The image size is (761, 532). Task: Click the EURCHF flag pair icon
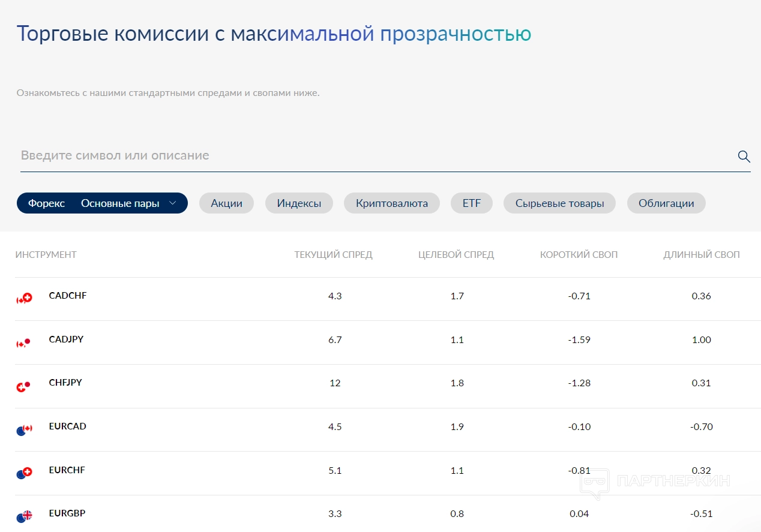pos(24,473)
